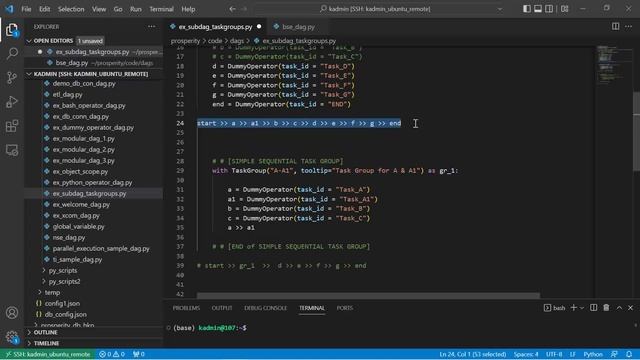
Task: Go to line via Ln 24, Col 1
Action: 473,354
